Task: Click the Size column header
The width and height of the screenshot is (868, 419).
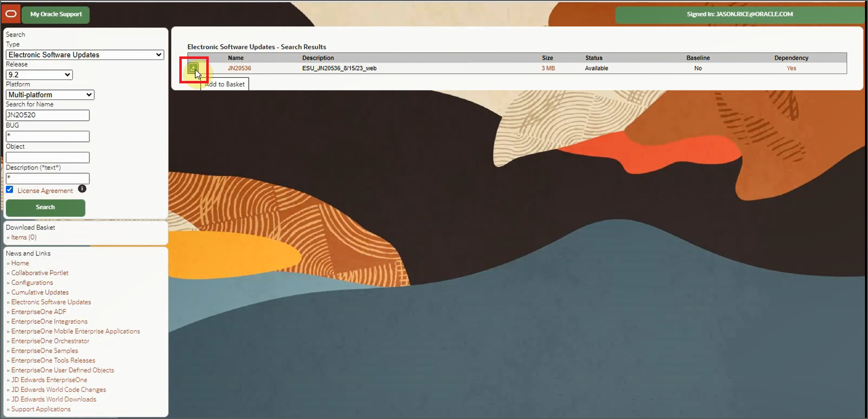Action: (547, 58)
